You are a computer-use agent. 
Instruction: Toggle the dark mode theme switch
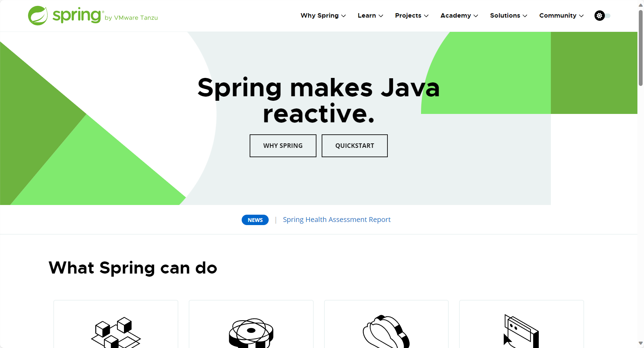click(x=602, y=16)
